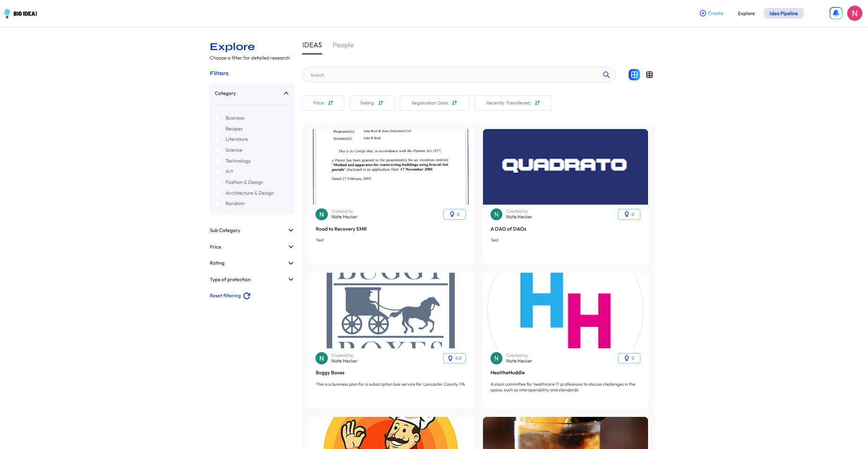Click Nate Hecker name on Buggy Boxes
The width and height of the screenshot is (868, 449).
[x=344, y=361]
